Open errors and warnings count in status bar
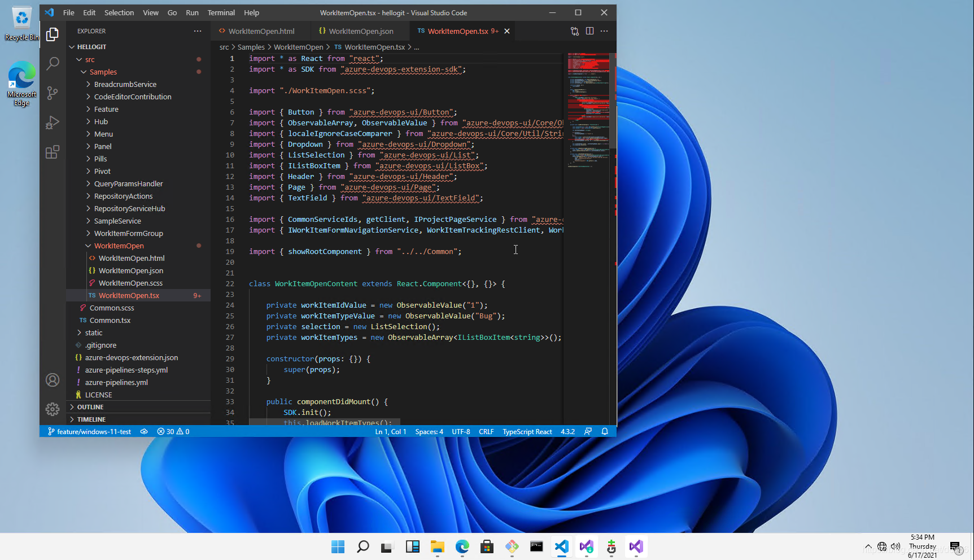This screenshot has width=974, height=560. [173, 431]
